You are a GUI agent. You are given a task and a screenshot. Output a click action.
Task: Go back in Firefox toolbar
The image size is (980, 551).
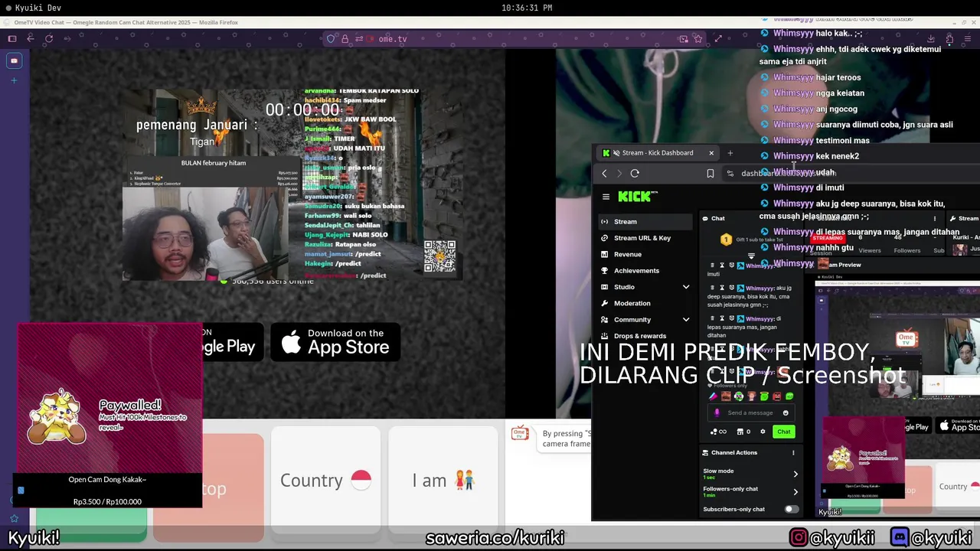coord(31,39)
